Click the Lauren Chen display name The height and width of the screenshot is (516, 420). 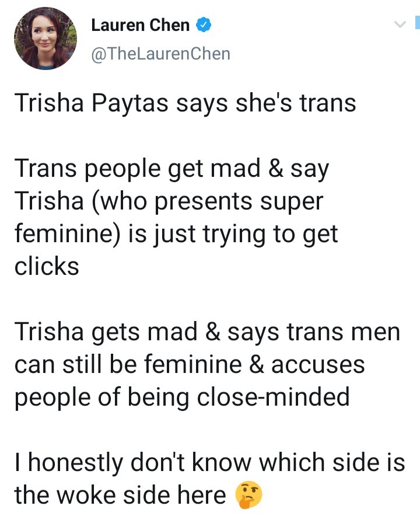141,25
